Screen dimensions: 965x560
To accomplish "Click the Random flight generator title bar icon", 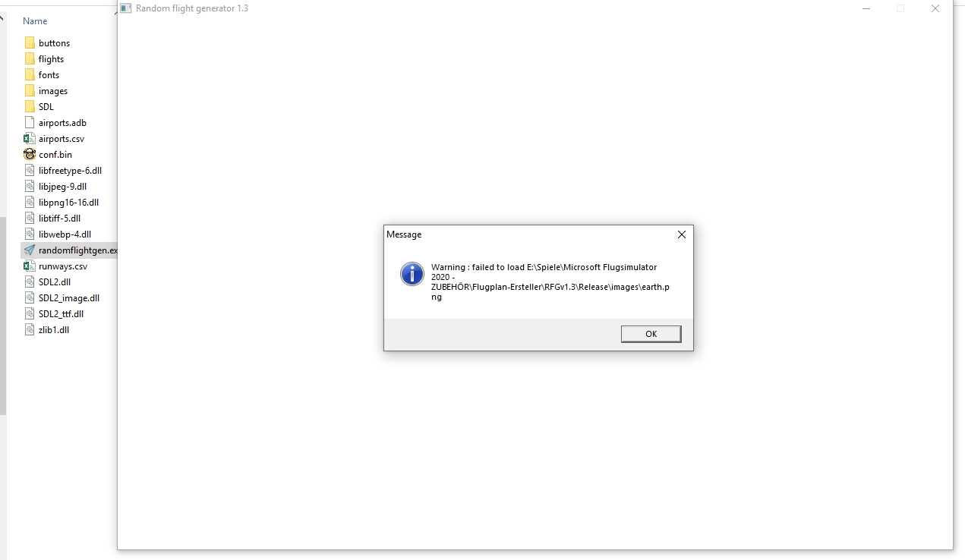I will tap(126, 8).
